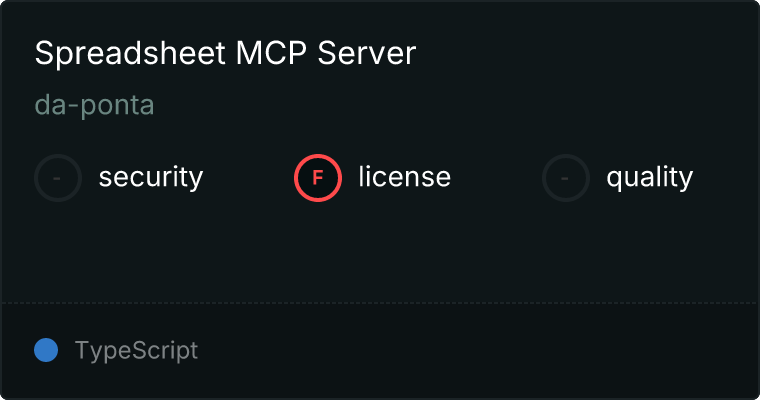Click the quality grade circle icon

(x=566, y=178)
